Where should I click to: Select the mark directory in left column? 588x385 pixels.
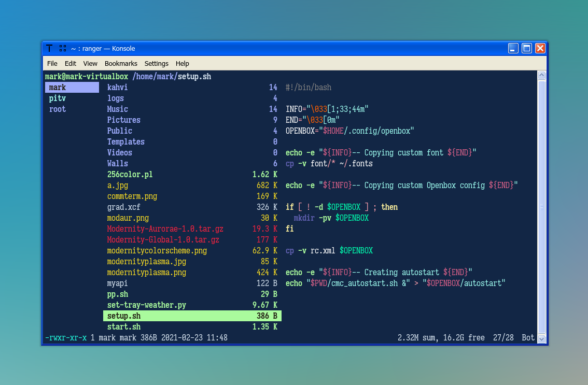[72, 88]
